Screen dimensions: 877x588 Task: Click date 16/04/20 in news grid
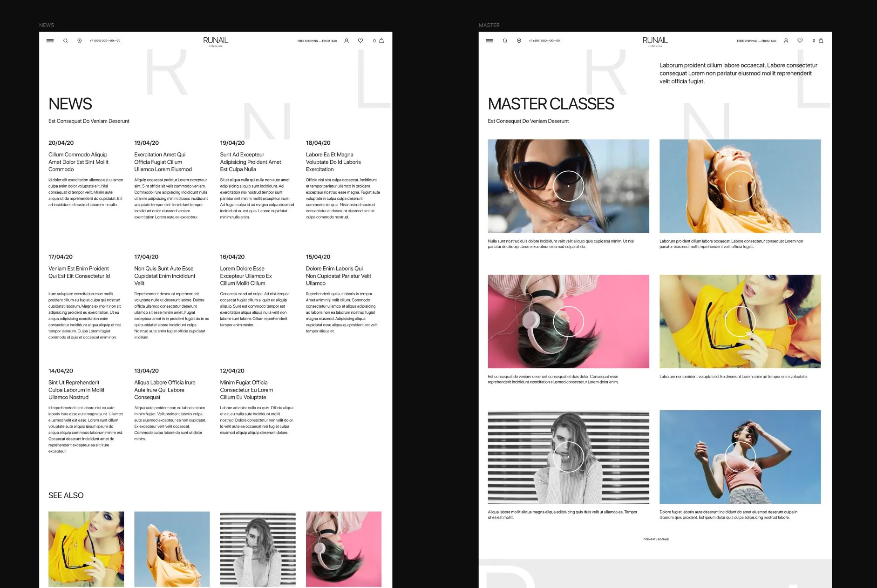(232, 257)
